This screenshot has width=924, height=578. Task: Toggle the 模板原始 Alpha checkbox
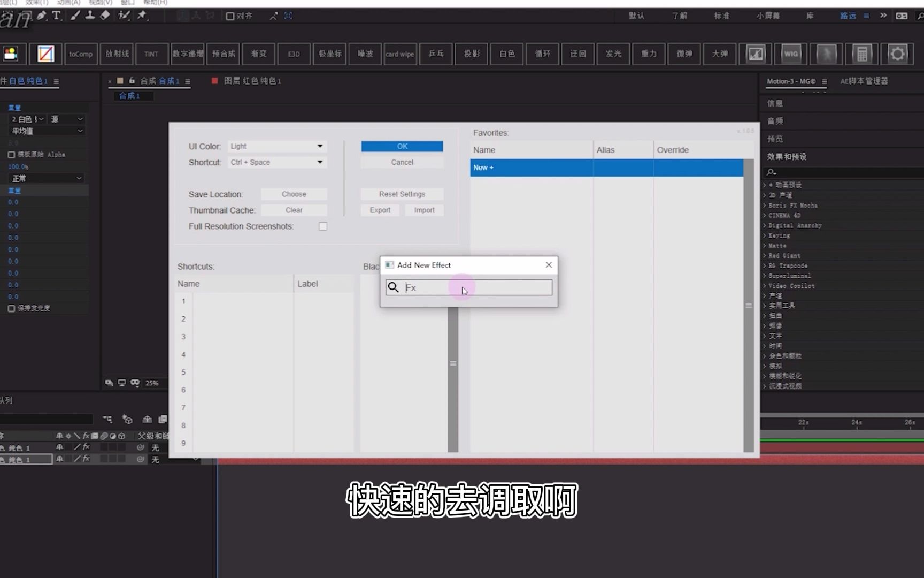[11, 155]
